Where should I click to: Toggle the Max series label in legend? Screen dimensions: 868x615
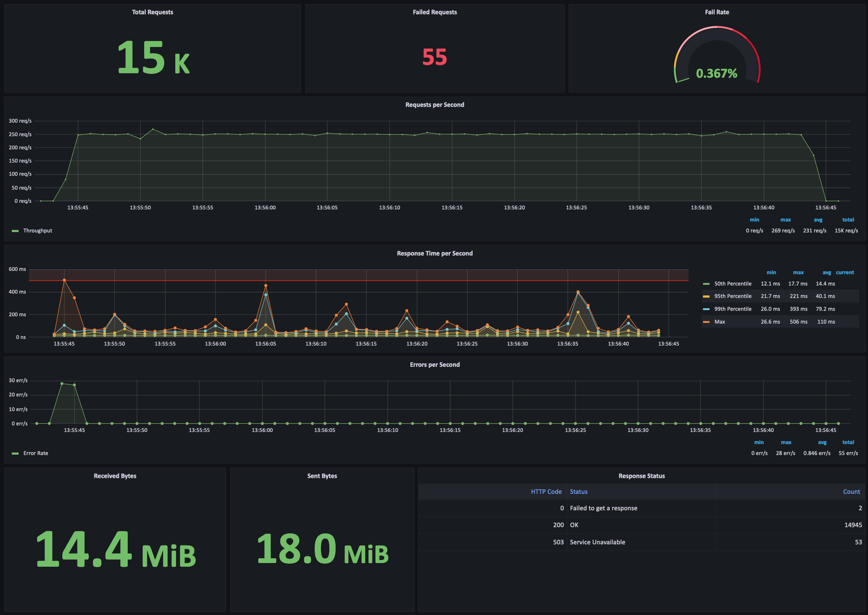[719, 322]
